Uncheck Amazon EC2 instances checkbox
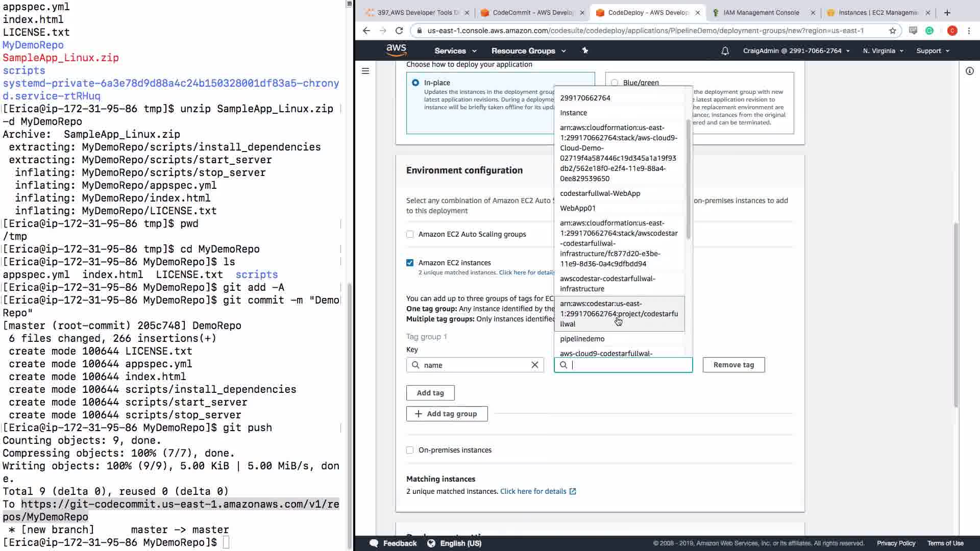Viewport: 980px width, 551px height. pos(410,263)
